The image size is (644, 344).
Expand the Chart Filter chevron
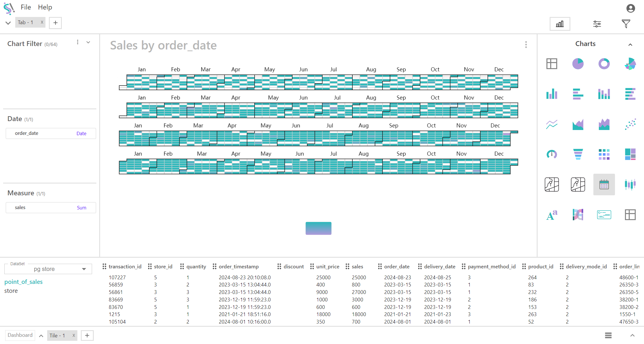pyautogui.click(x=88, y=42)
